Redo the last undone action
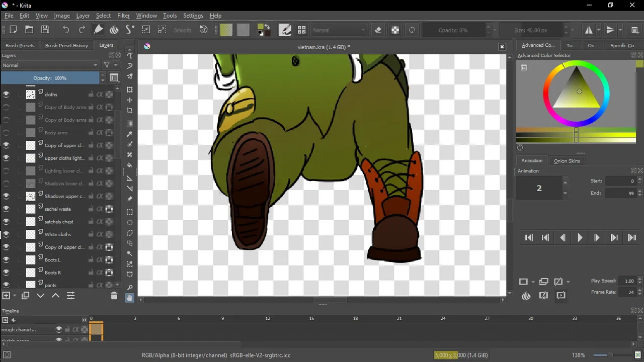 pyautogui.click(x=82, y=30)
